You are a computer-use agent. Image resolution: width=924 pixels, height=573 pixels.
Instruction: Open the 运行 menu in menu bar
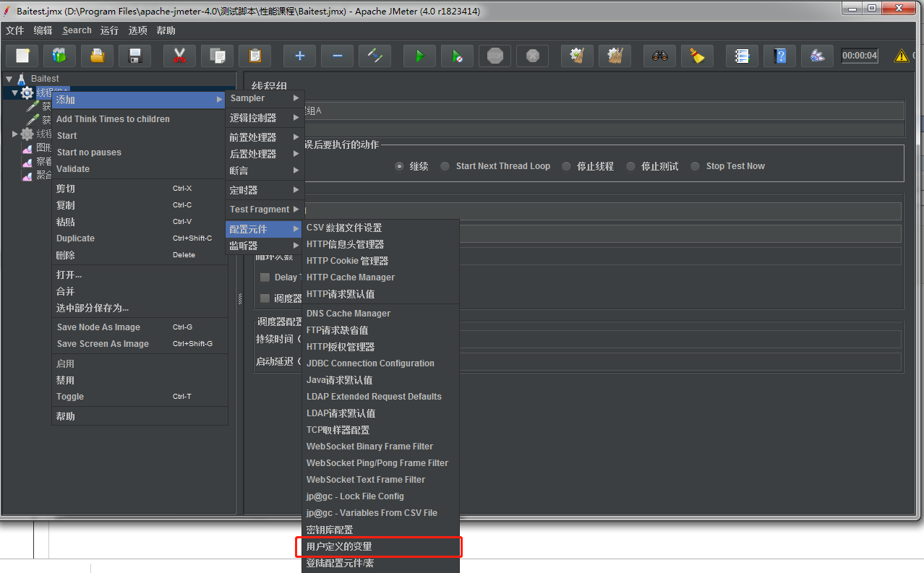tap(109, 30)
